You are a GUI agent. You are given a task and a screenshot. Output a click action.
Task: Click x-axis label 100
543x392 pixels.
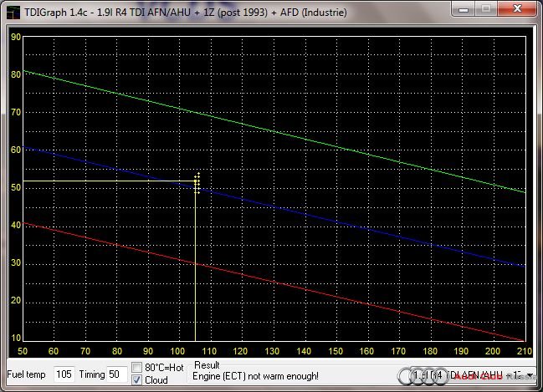pyautogui.click(x=177, y=351)
